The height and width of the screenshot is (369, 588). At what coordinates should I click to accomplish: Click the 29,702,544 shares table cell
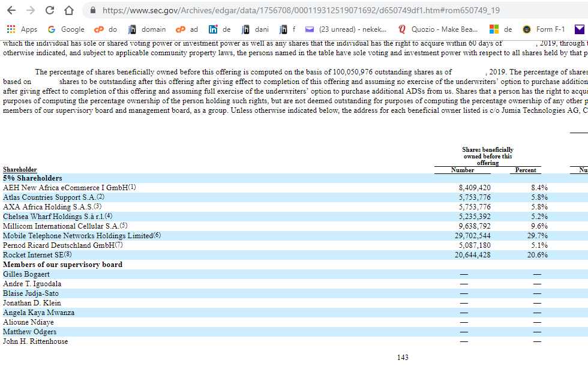pos(474,236)
